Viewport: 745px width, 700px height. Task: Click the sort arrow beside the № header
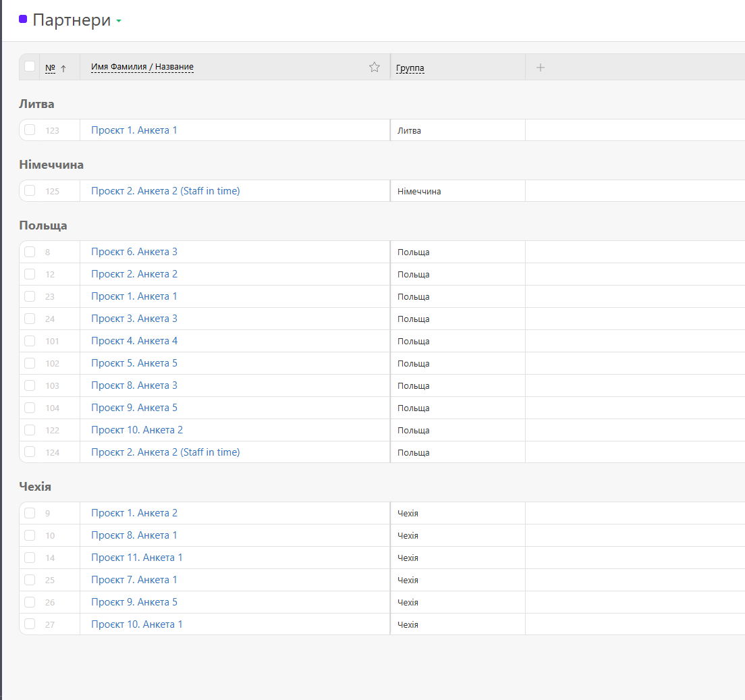pos(63,68)
